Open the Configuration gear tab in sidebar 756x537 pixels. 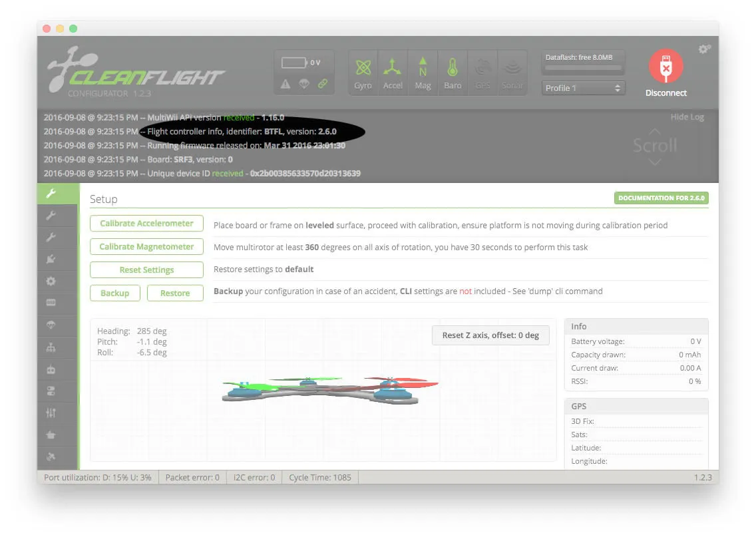[x=51, y=281]
